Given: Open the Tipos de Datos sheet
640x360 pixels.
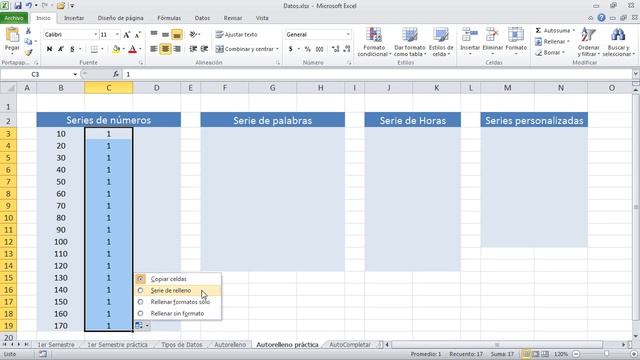Looking at the screenshot, I should [x=182, y=345].
